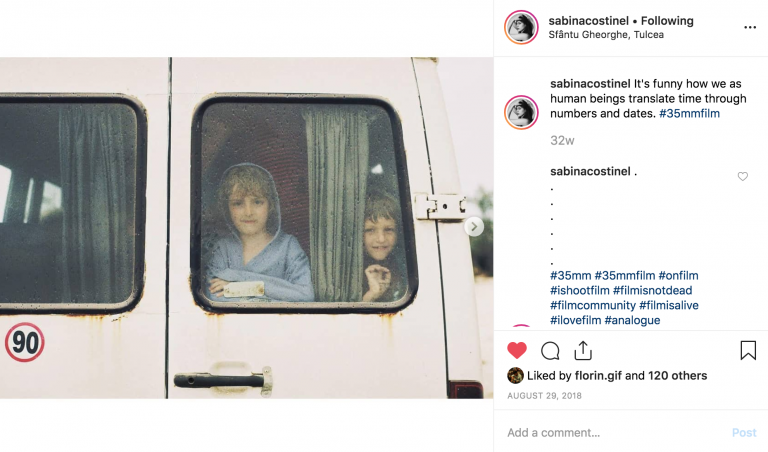Screen dimensions: 768x452
Task: Open sabinacostinel header profile picture
Action: tap(521, 27)
